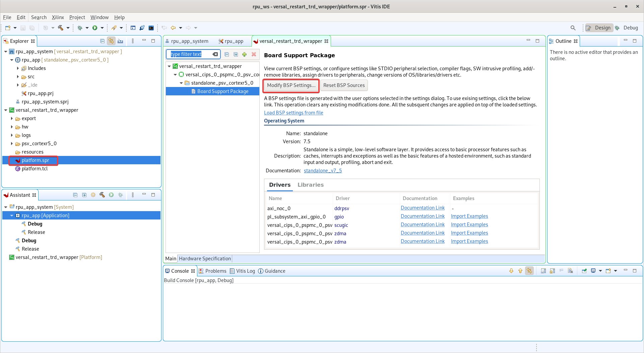Open Load BSP settings from file link

pos(294,113)
